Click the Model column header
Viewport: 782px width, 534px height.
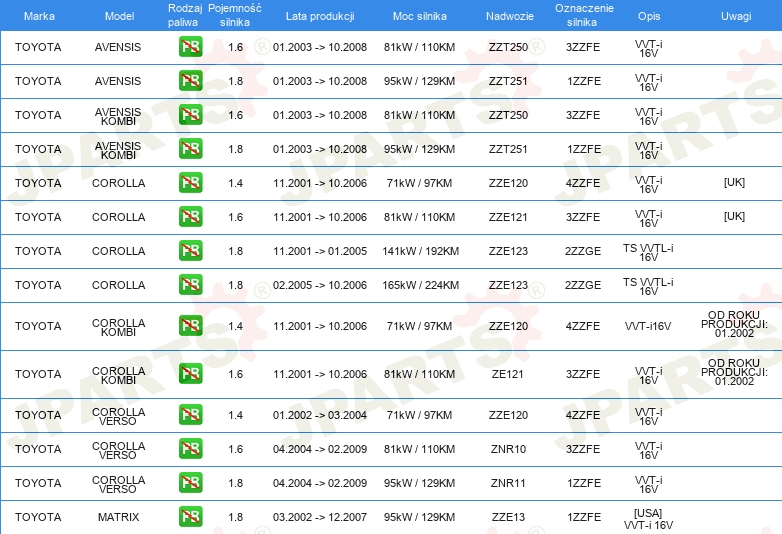pyautogui.click(x=119, y=16)
